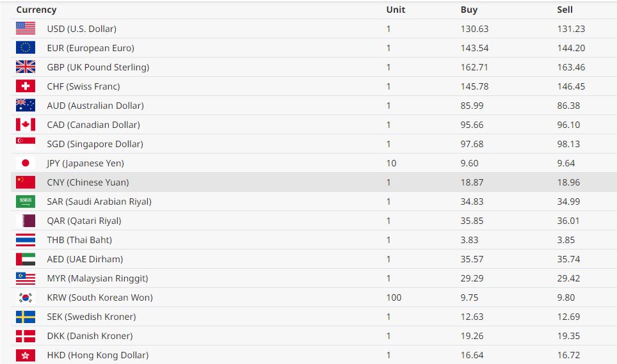Select the Sell column header

[565, 10]
